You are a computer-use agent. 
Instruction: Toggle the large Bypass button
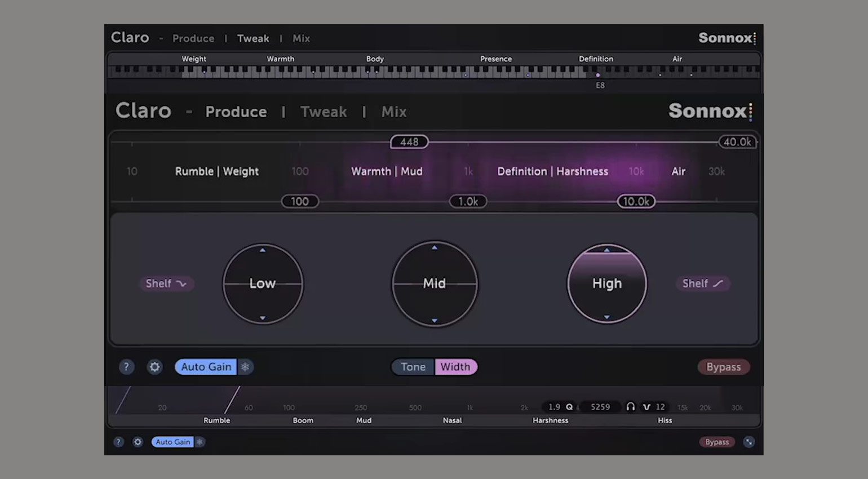(723, 367)
